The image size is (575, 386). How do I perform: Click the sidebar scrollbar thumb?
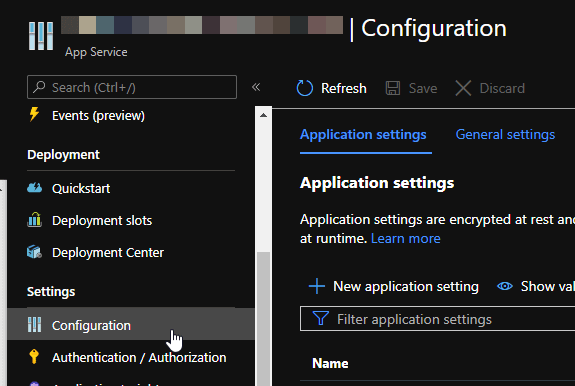click(x=263, y=319)
